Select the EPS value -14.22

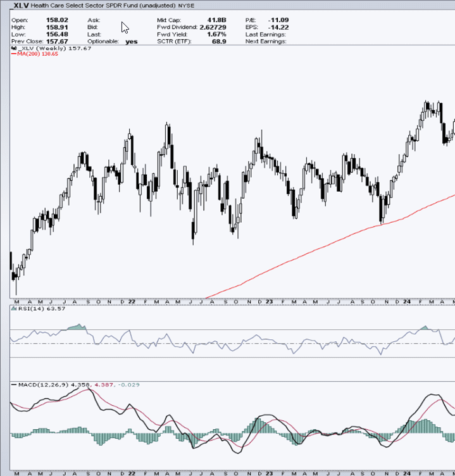coord(277,27)
